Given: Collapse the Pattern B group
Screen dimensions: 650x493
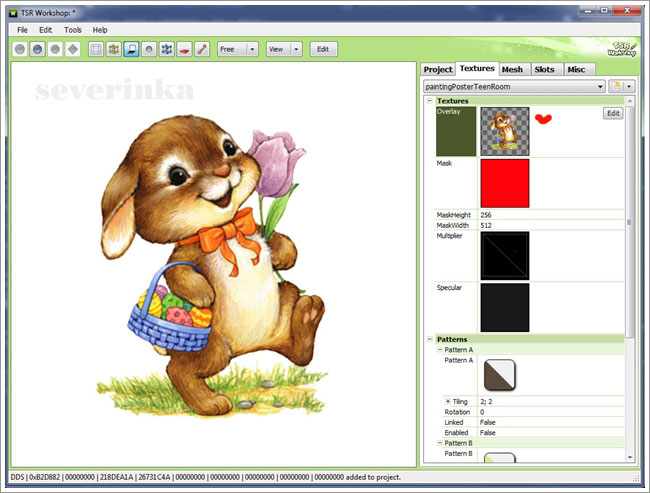Looking at the screenshot, I should coord(440,443).
